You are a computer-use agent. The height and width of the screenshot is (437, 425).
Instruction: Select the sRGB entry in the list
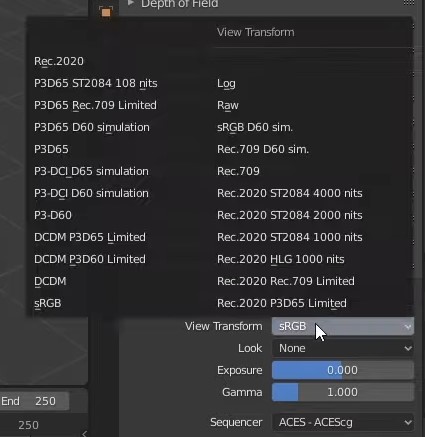[48, 303]
